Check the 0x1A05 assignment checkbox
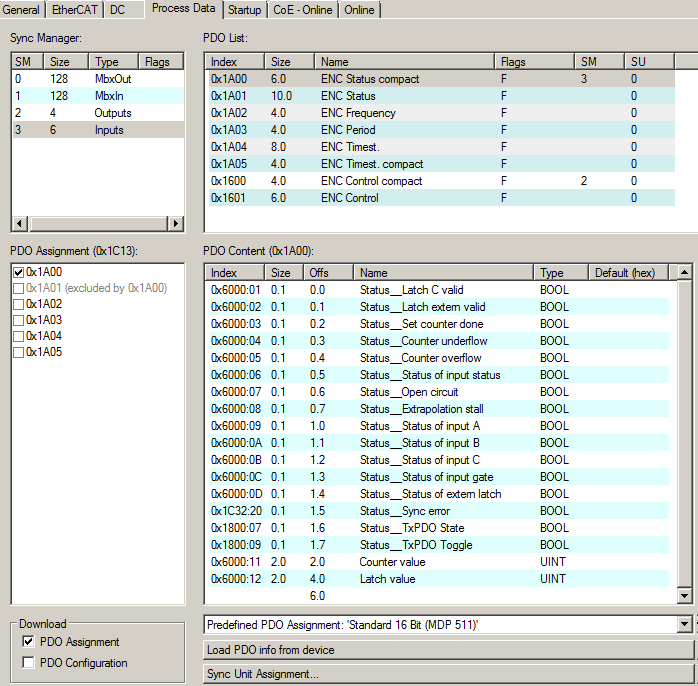The height and width of the screenshot is (686, 698). coord(18,353)
